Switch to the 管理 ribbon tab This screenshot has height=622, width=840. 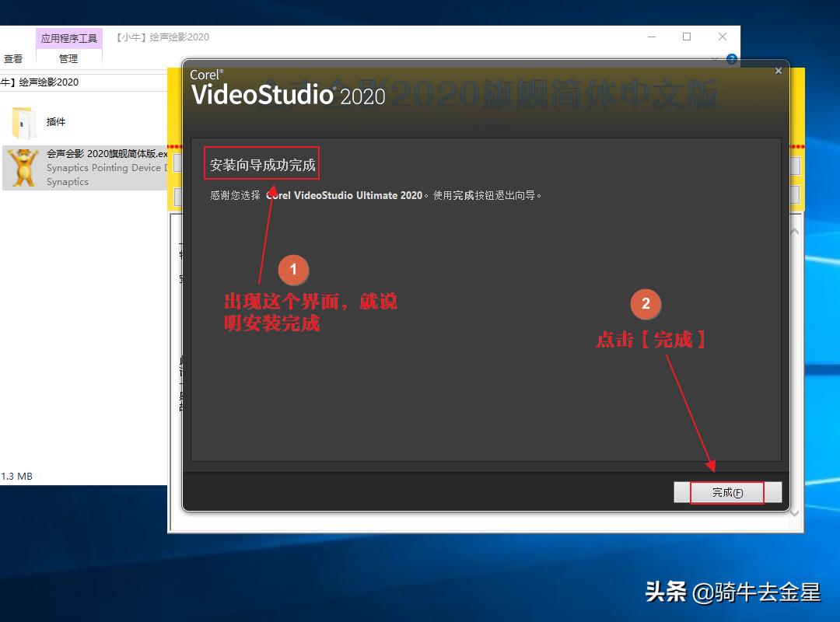pyautogui.click(x=69, y=58)
